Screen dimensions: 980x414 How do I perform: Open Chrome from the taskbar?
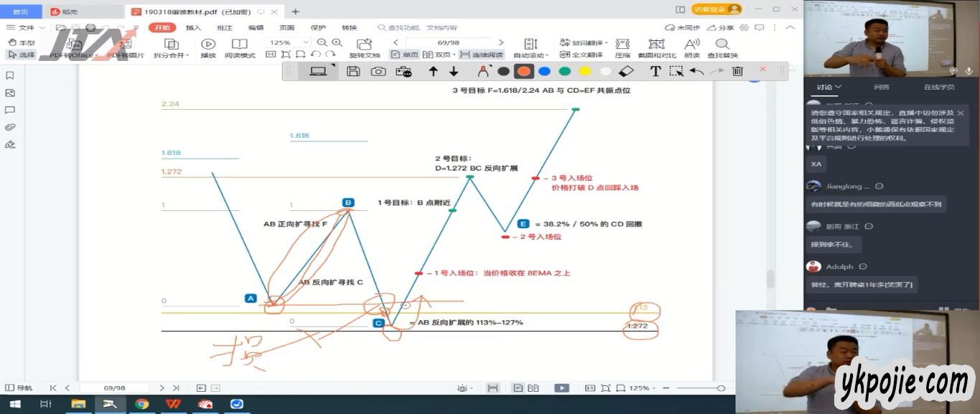tap(142, 404)
